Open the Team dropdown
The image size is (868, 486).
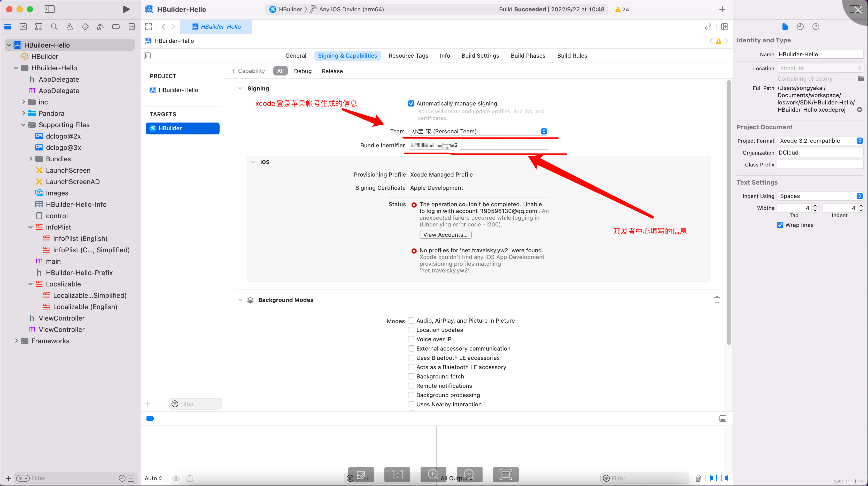click(x=478, y=131)
